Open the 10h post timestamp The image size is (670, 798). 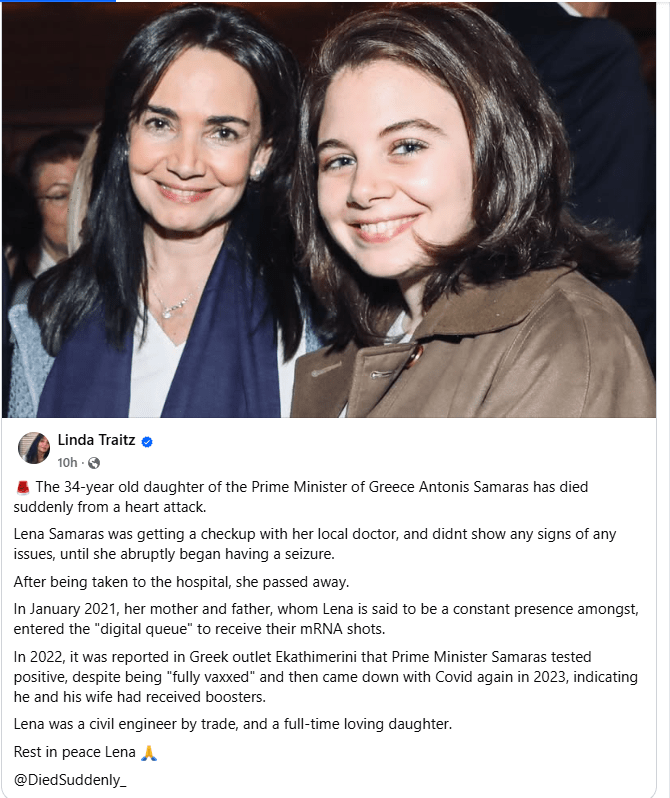point(67,463)
